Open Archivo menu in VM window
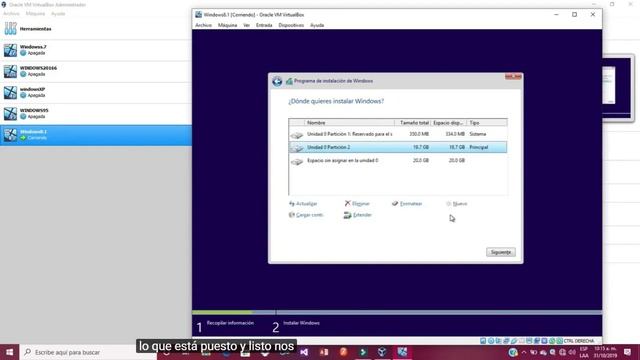Screen dimensions: 640x360 coord(203,25)
